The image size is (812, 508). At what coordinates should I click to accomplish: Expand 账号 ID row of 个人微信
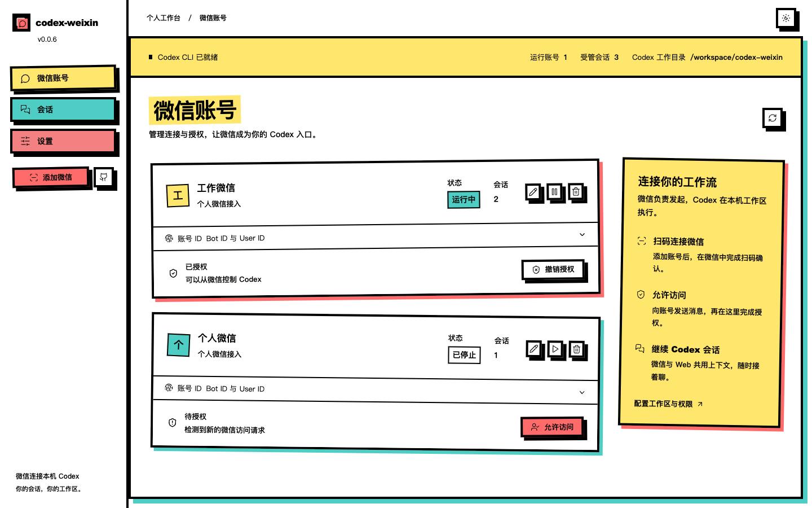tap(375, 389)
